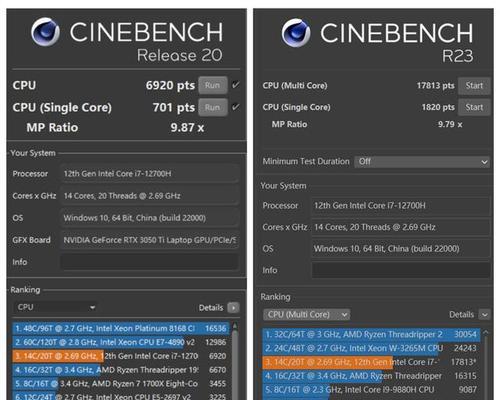
Task: Start CPU (Multi Core) test in R23
Action: point(474,86)
